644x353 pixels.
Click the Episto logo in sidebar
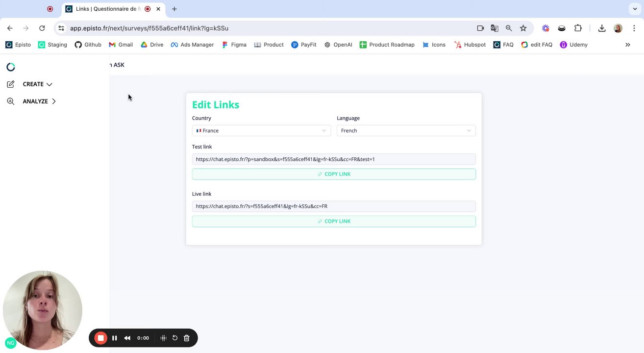pyautogui.click(x=11, y=67)
